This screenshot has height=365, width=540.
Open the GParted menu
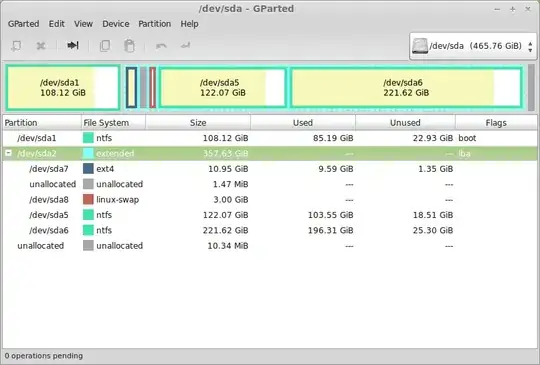point(23,24)
